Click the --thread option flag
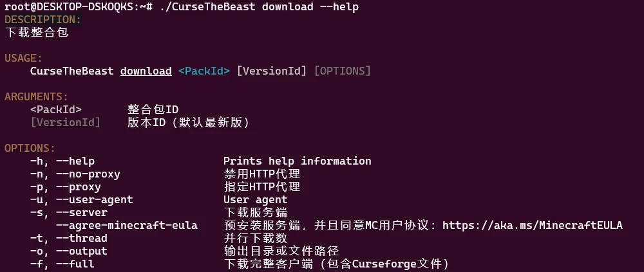 82,239
